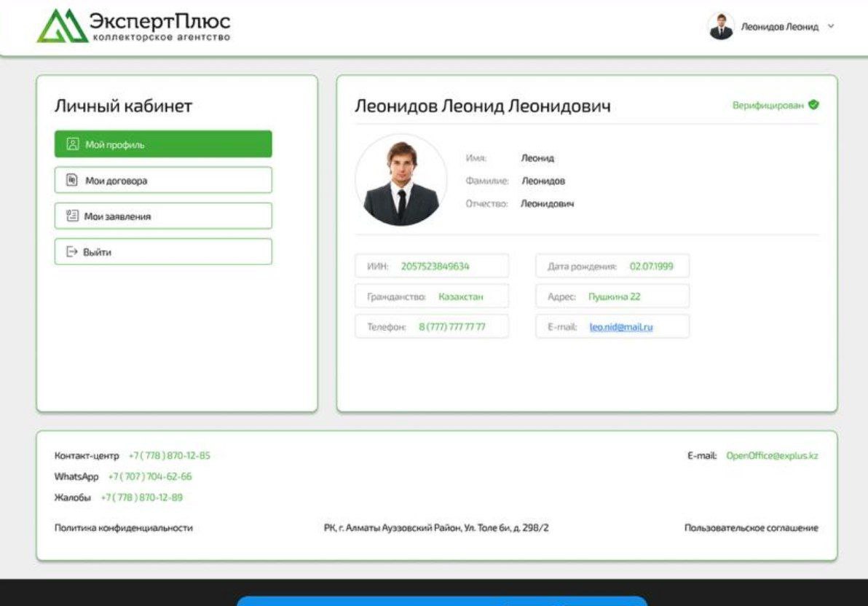
Task: Click the ИИН field showing 2057523849634
Action: point(431,266)
